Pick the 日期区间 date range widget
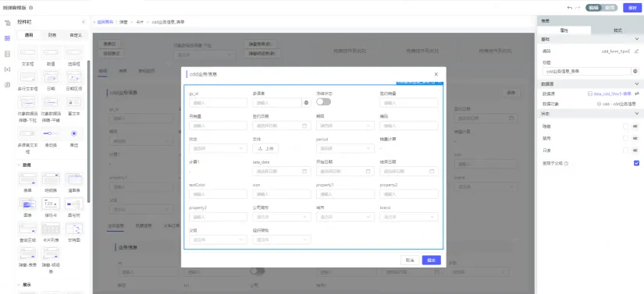 tap(74, 80)
